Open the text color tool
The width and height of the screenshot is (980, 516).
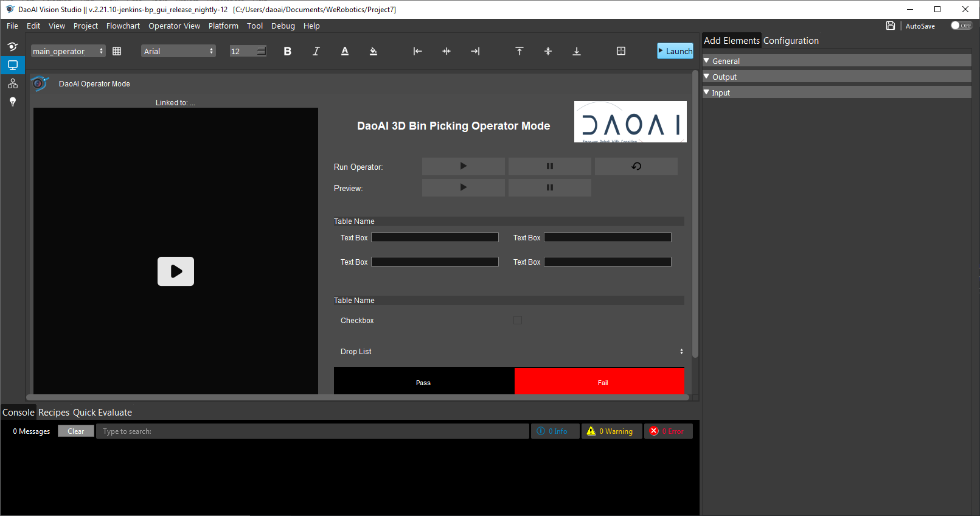[345, 51]
